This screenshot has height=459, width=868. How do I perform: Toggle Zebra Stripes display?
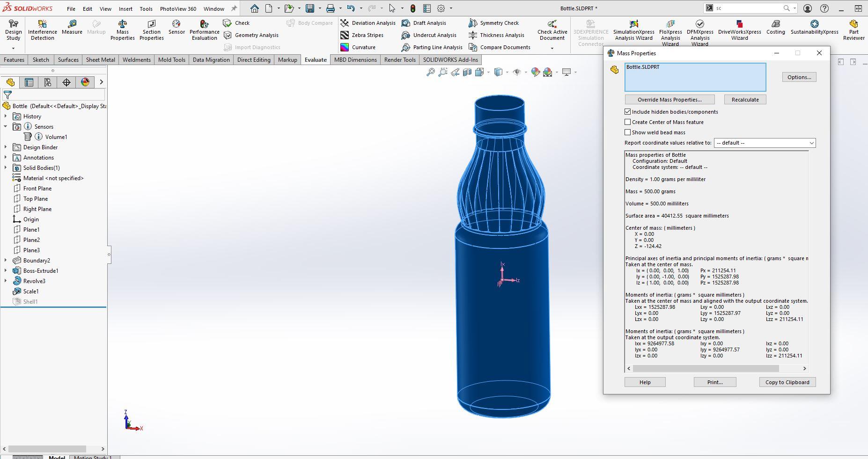click(x=362, y=35)
